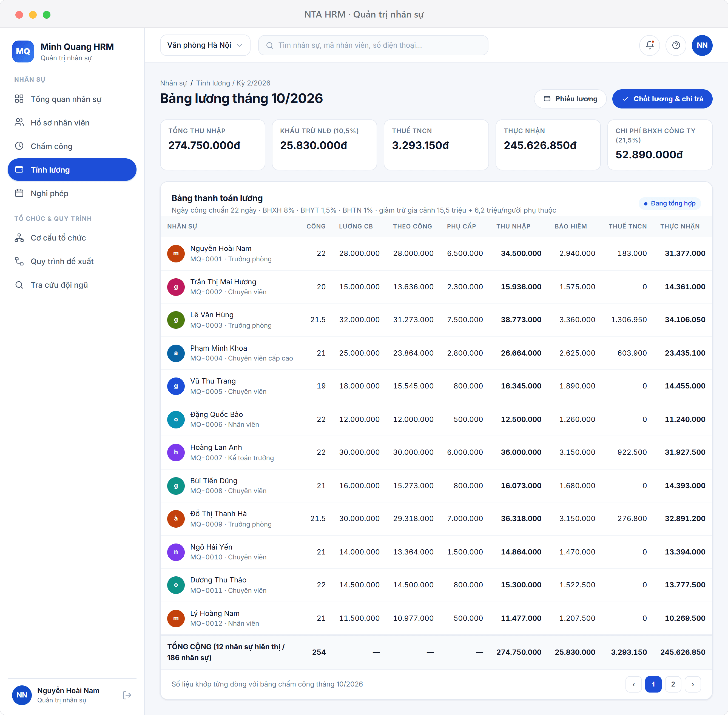Click Đỗ Thị Thanh Hà's name
Image resolution: width=728 pixels, height=715 pixels.
pyautogui.click(x=218, y=514)
